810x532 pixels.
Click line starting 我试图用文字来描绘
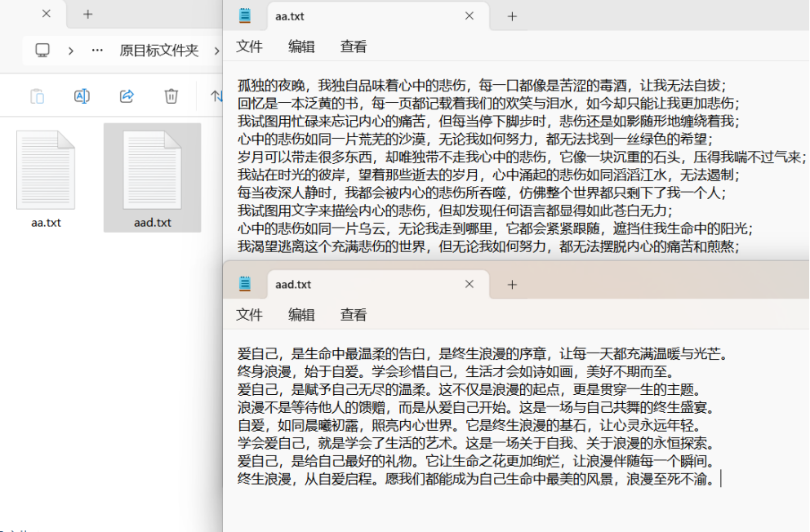pos(455,211)
